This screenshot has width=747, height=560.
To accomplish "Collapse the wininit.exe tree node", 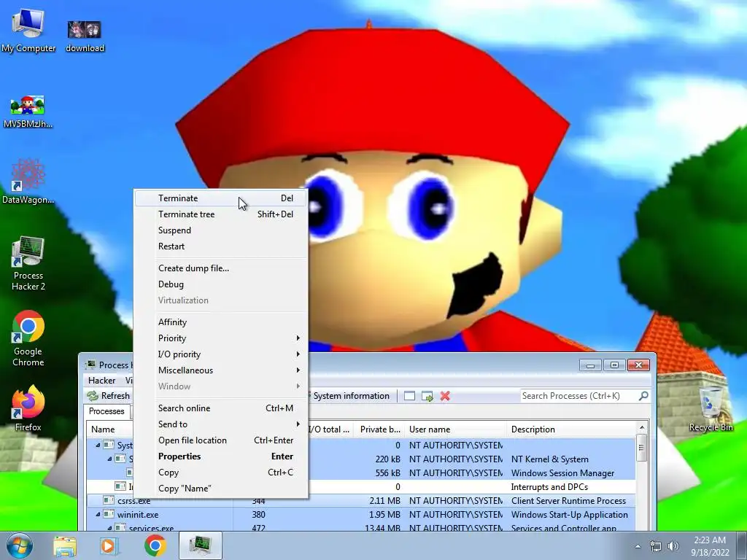I will [x=98, y=514].
